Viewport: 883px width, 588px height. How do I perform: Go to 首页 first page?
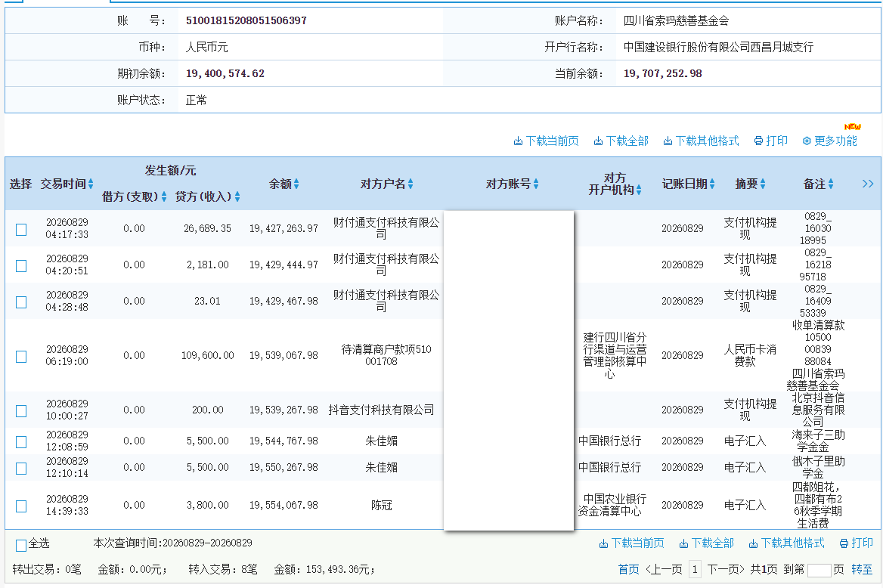[628, 569]
